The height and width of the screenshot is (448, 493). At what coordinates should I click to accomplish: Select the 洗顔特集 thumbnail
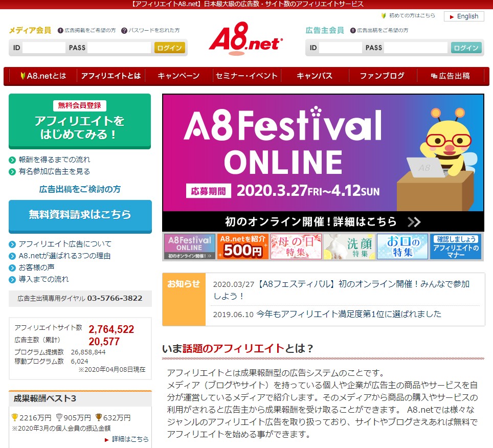349,247
